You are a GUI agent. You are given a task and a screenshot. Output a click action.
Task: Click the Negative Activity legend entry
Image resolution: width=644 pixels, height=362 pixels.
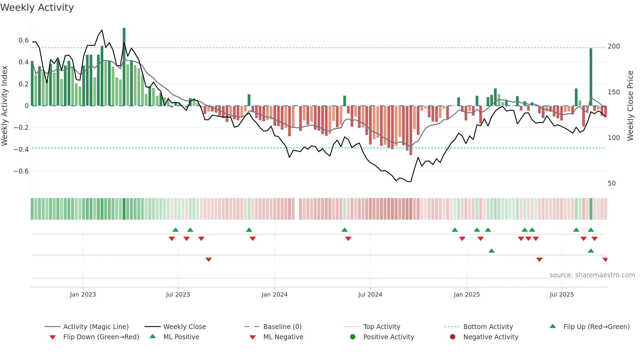[484, 337]
